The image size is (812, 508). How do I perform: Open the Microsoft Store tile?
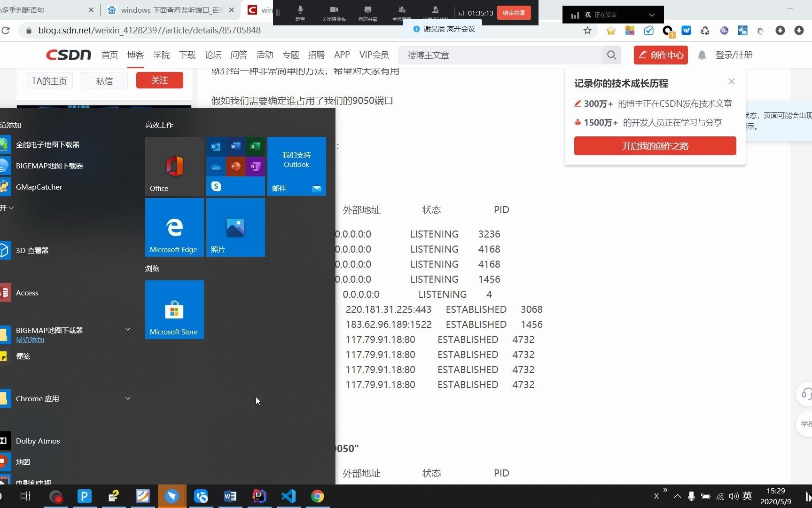pyautogui.click(x=174, y=310)
